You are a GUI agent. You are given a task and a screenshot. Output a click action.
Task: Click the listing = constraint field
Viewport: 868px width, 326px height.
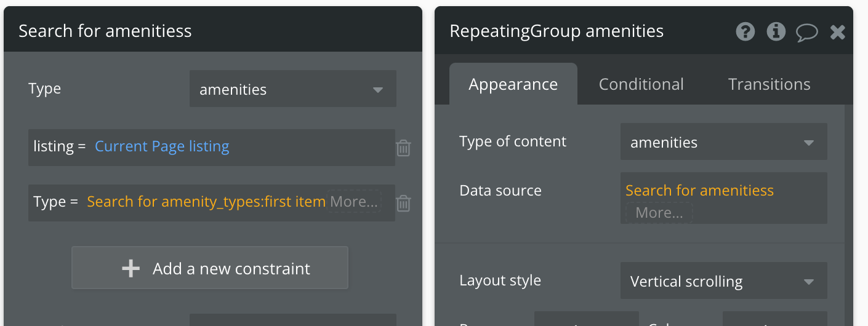point(60,146)
